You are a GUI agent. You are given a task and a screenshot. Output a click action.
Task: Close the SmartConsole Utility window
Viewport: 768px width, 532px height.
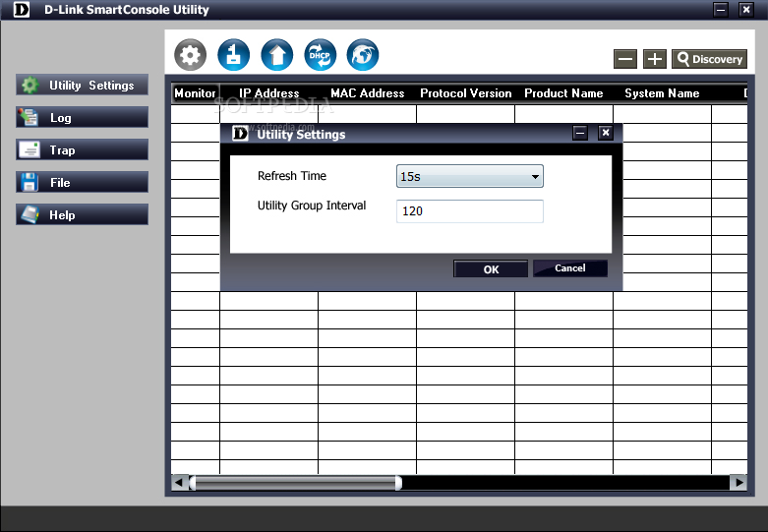coord(746,9)
